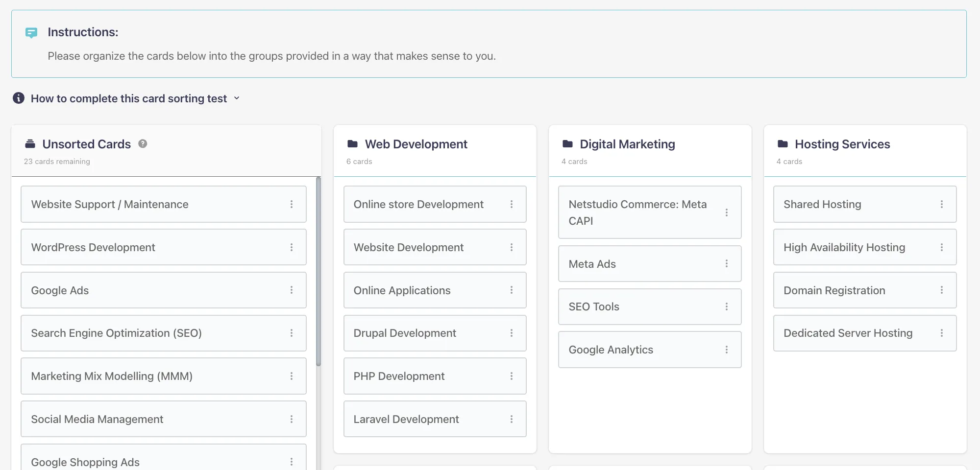Open options menu for Shared Hosting card
The image size is (980, 470).
pyautogui.click(x=941, y=204)
